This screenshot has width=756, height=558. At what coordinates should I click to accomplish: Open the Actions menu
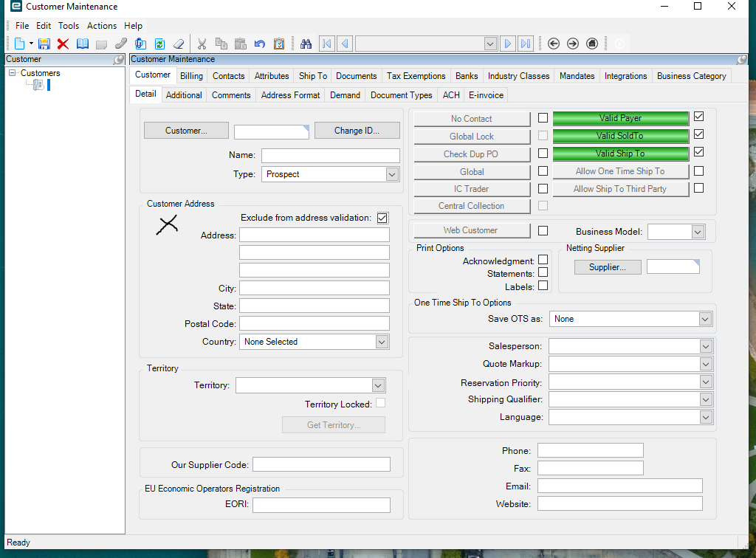[x=102, y=25]
